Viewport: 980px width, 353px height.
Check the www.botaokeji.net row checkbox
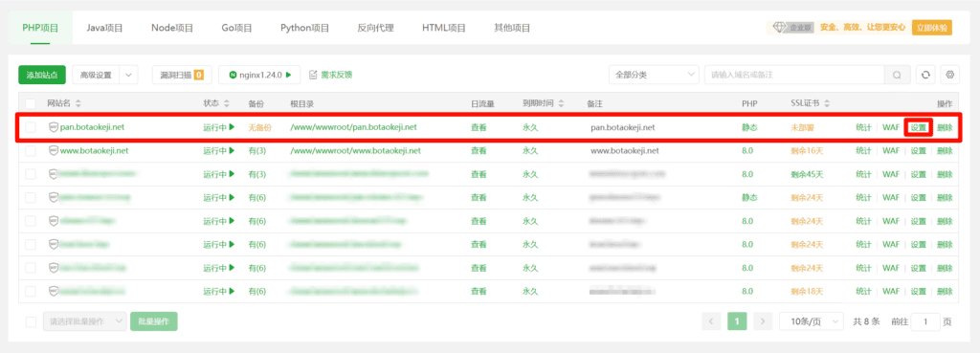31,150
